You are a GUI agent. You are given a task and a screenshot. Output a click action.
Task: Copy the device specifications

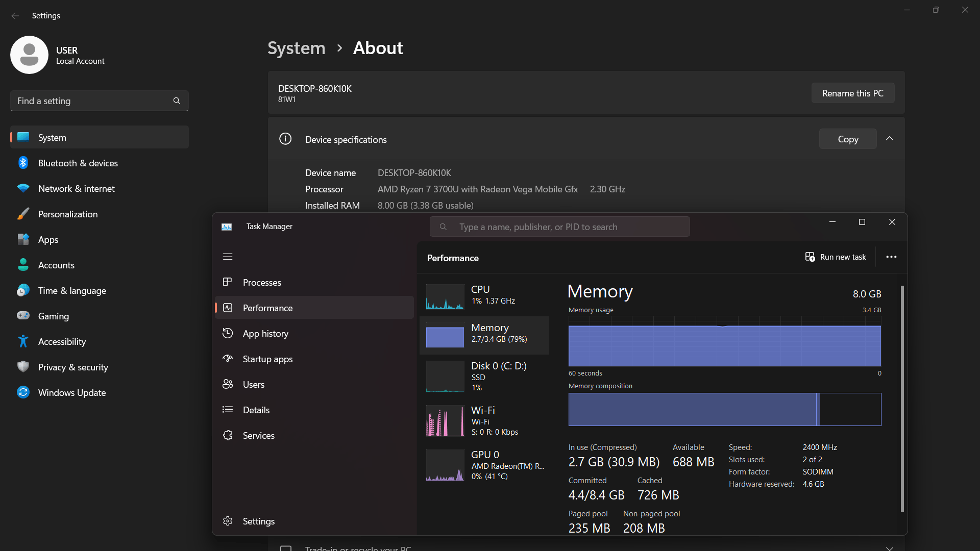[x=848, y=139]
